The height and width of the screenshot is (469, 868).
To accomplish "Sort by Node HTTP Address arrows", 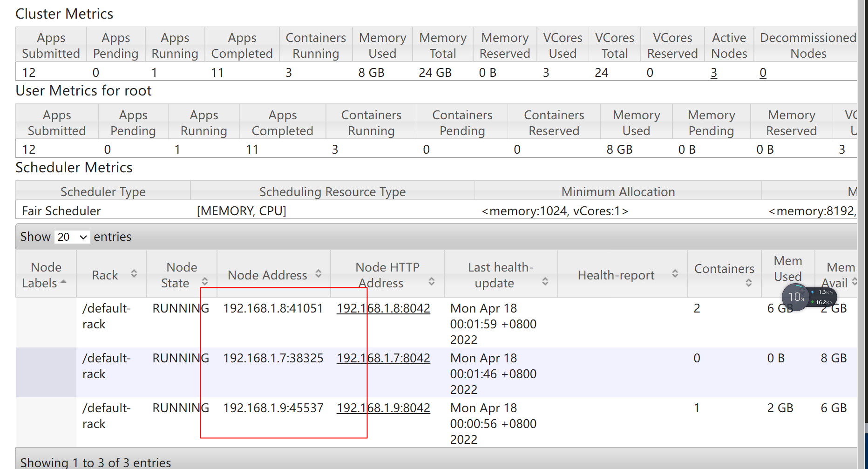I will coord(431,281).
